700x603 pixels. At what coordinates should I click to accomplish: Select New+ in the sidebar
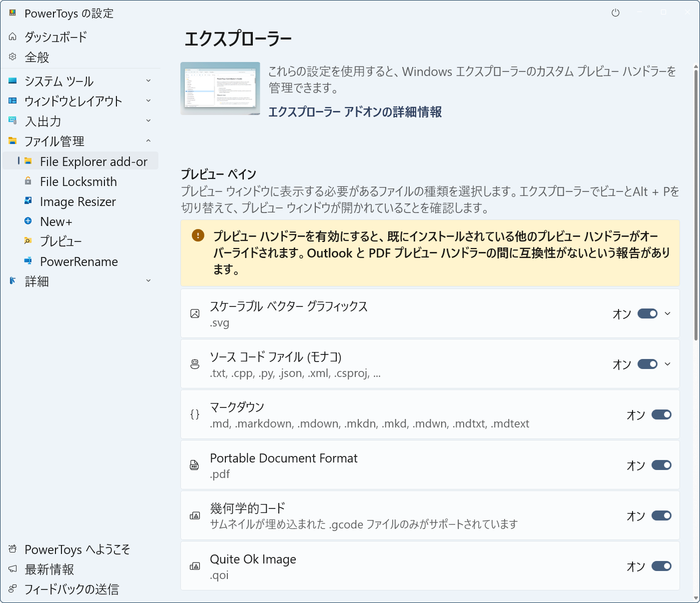click(x=80, y=221)
